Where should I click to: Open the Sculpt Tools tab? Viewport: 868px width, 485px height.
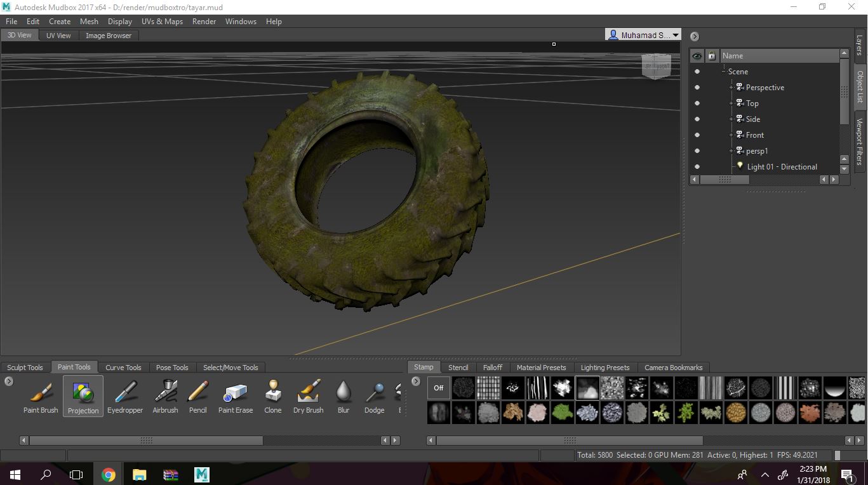[x=25, y=368]
